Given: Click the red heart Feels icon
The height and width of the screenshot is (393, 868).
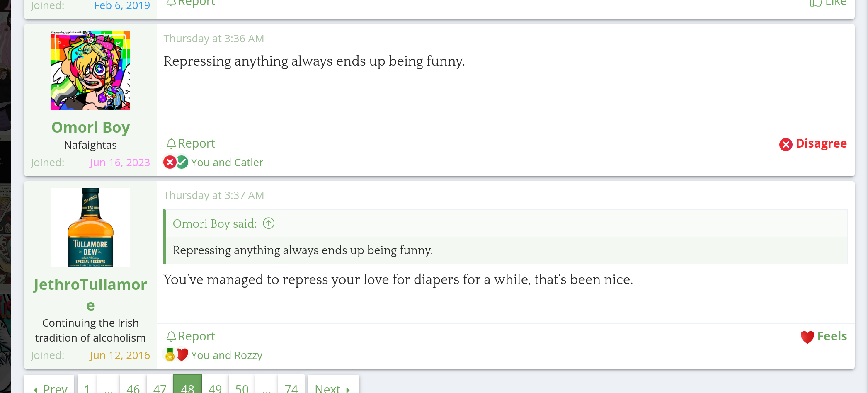Looking at the screenshot, I should tap(807, 337).
